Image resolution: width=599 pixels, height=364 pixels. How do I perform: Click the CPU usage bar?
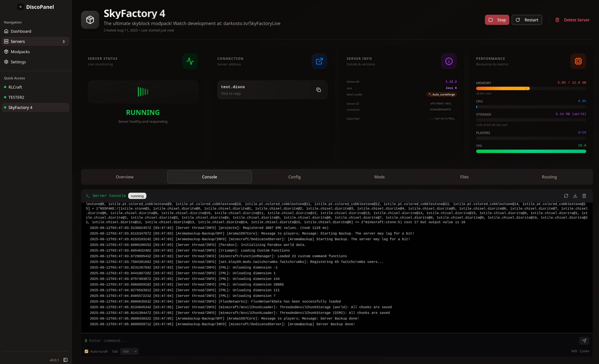tap(531, 107)
